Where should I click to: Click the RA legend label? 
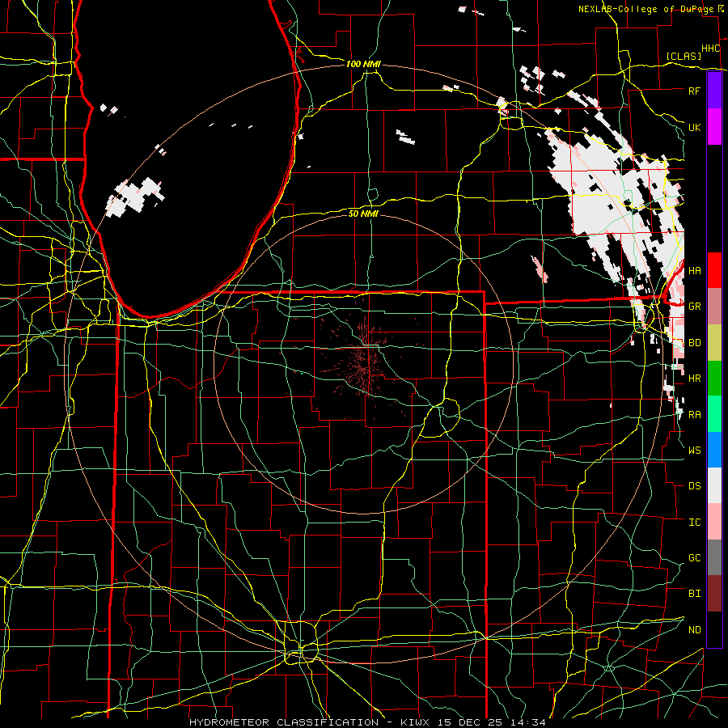[x=694, y=415]
